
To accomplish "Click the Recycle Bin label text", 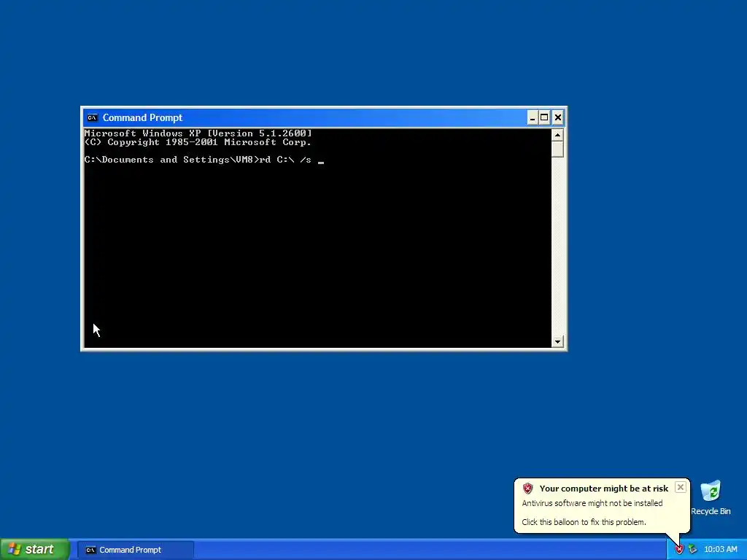I will (711, 511).
